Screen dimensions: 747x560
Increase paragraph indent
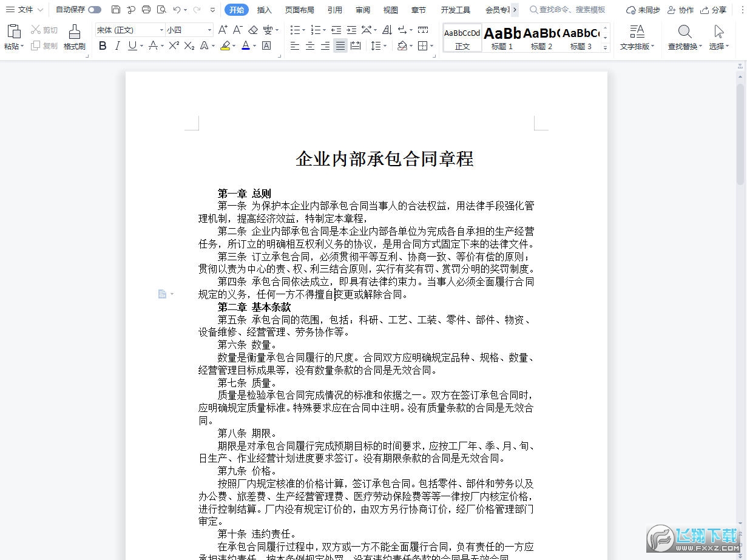click(351, 30)
